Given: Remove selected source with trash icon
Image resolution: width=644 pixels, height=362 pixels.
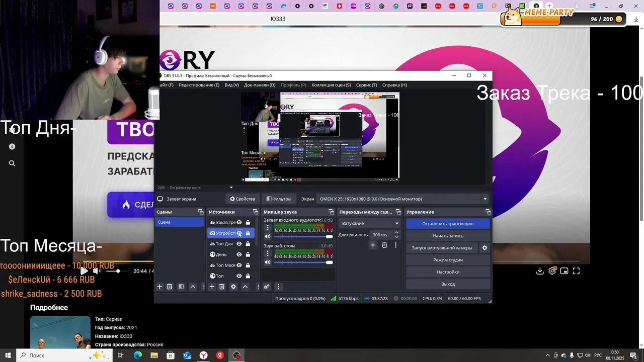Looking at the screenshot, I should coord(222,287).
